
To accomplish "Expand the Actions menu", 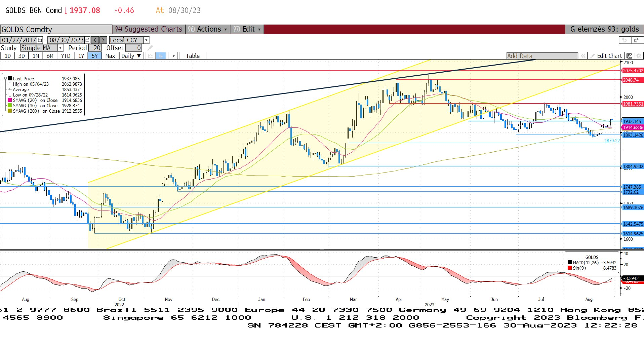I will (x=208, y=29).
